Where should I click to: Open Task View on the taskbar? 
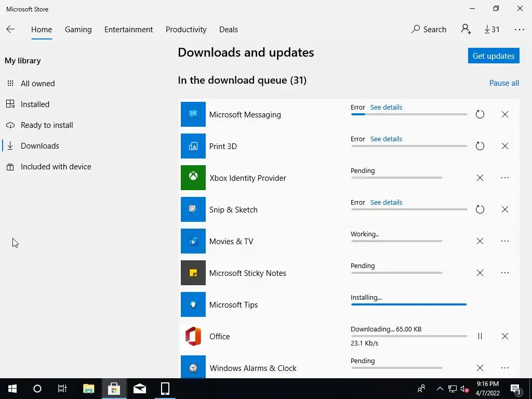pos(62,389)
